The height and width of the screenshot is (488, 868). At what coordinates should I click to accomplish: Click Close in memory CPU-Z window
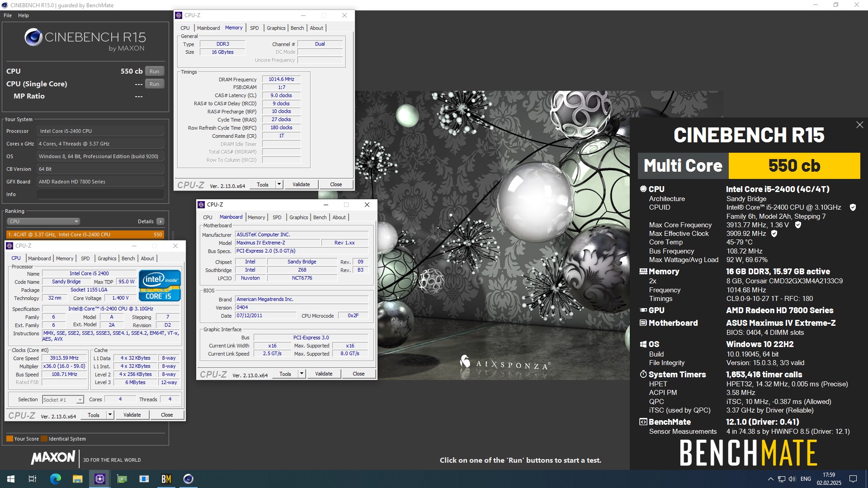[x=336, y=184]
